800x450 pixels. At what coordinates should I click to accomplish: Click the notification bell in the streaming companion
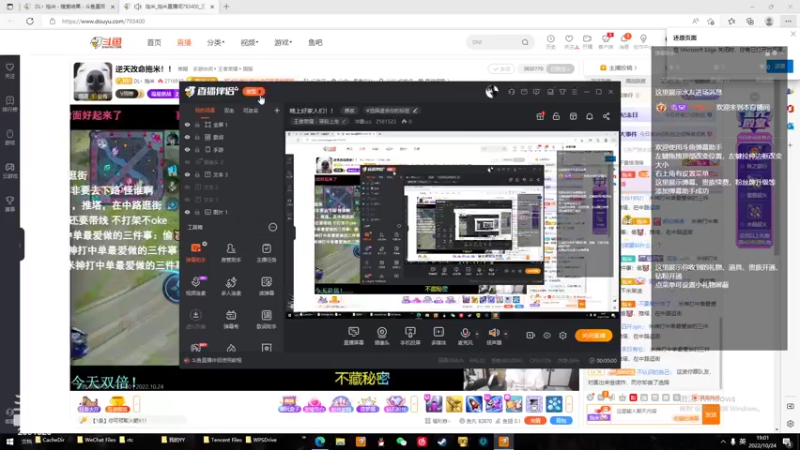(589, 116)
